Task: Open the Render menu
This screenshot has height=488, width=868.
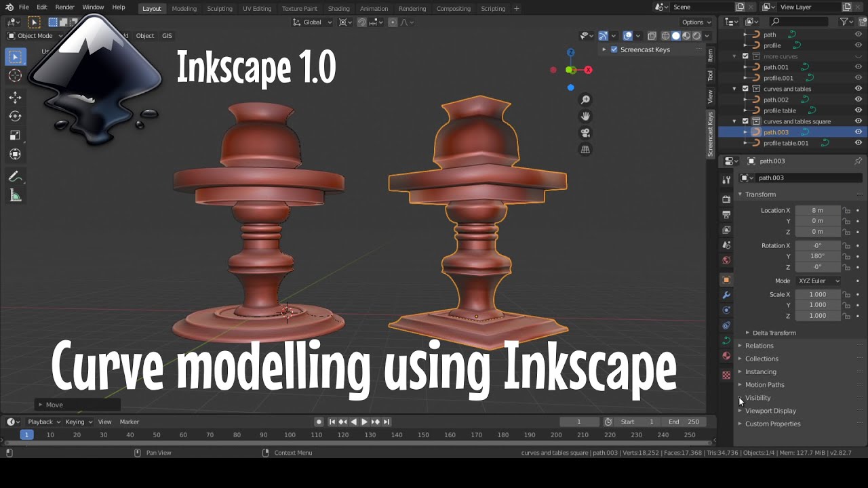Action: [64, 7]
